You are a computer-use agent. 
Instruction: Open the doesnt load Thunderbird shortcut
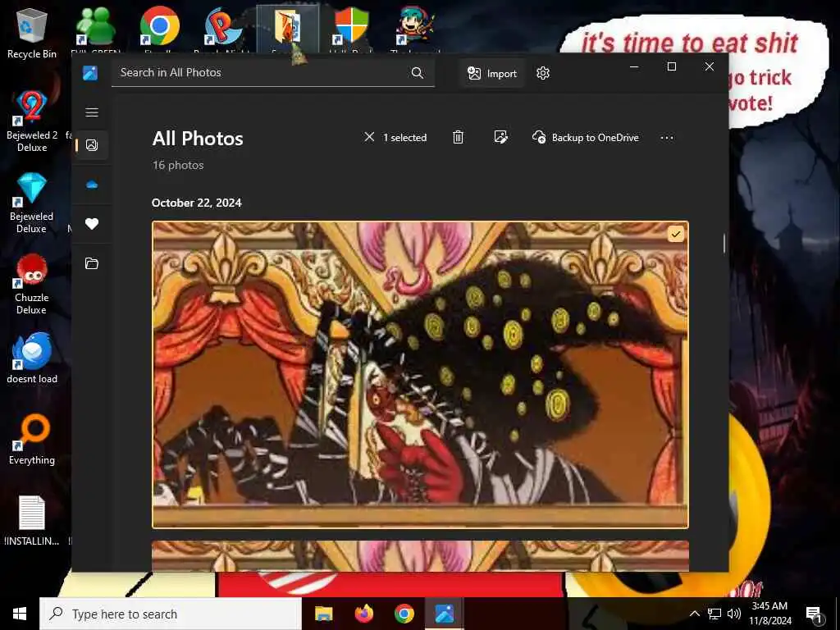tap(32, 358)
